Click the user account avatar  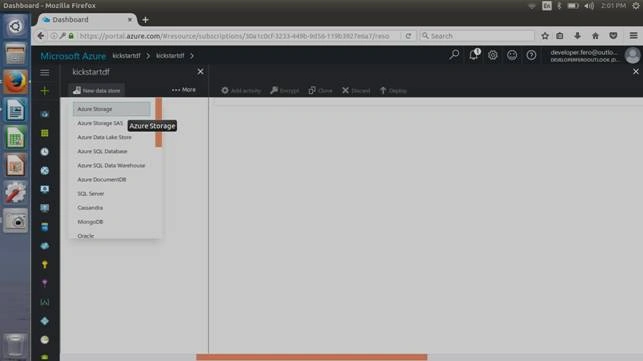(x=632, y=55)
